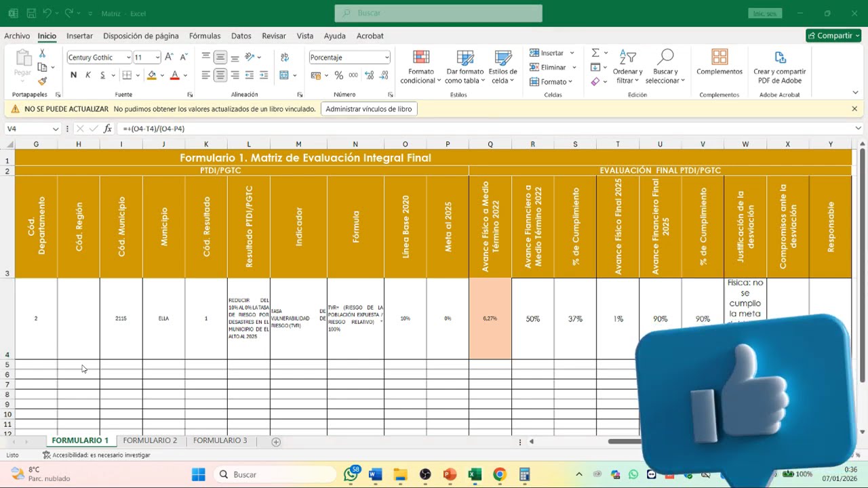The image size is (868, 488).
Task: Apply thousands separator style
Action: tap(353, 75)
